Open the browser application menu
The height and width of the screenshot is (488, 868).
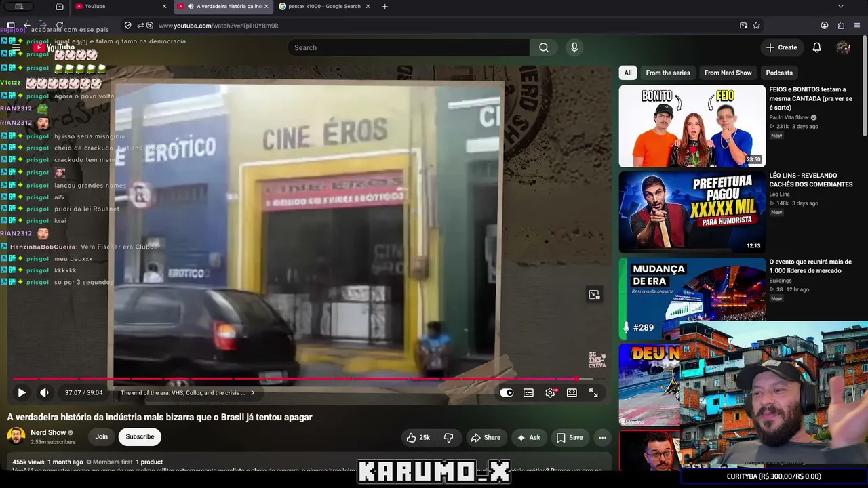tap(857, 26)
